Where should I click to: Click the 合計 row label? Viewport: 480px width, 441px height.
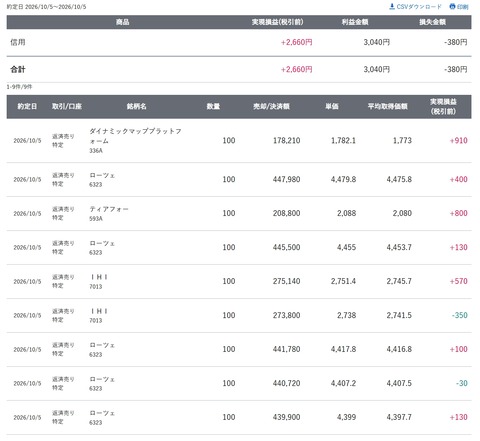(x=18, y=69)
